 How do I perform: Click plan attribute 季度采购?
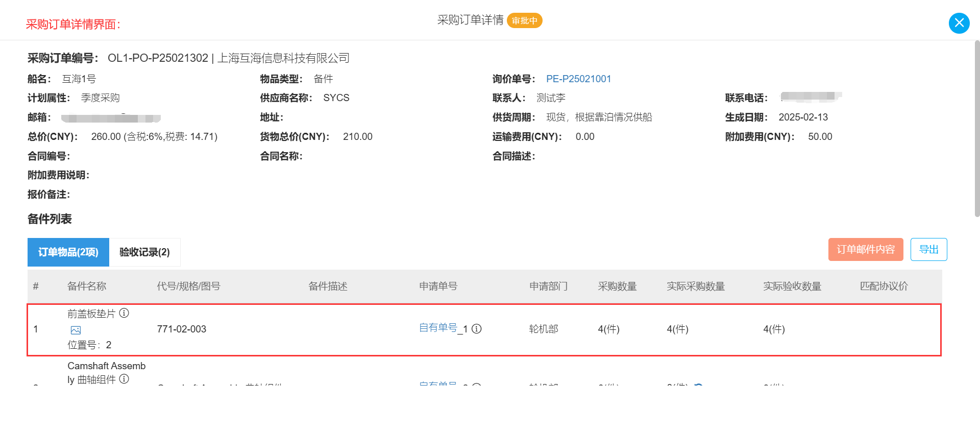[x=100, y=98]
